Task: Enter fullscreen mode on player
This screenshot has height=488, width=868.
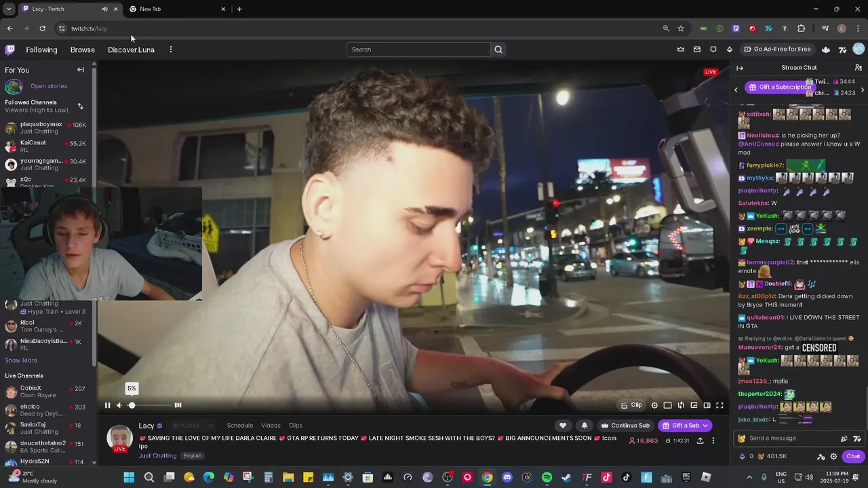Action: 719,405
